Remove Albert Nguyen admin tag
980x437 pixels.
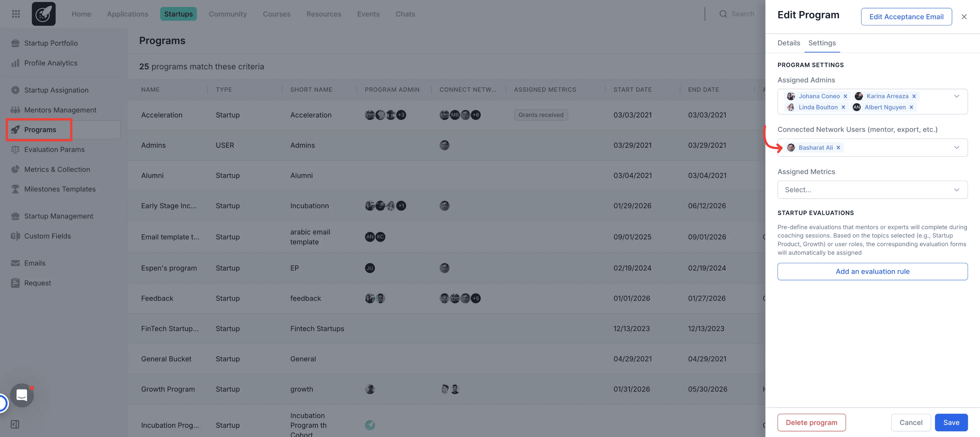[911, 107]
